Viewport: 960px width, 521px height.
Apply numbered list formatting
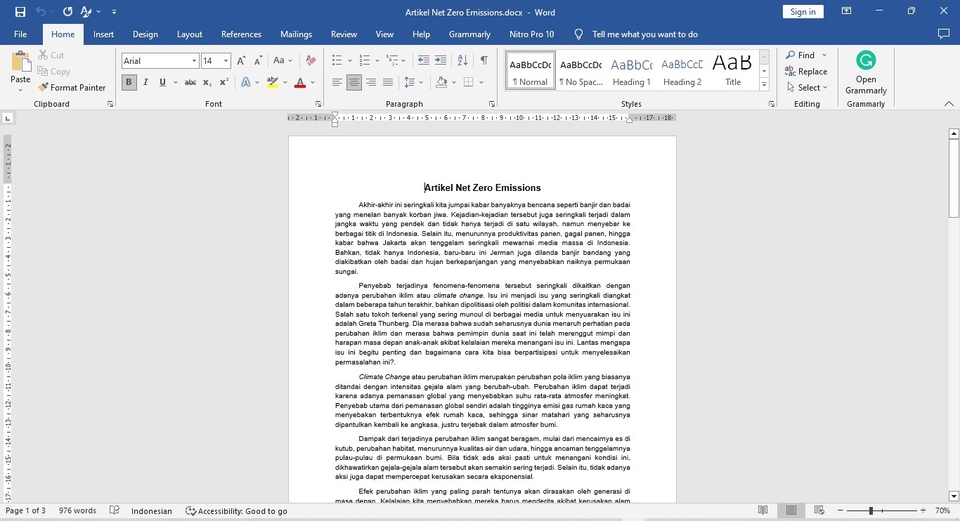click(x=364, y=60)
